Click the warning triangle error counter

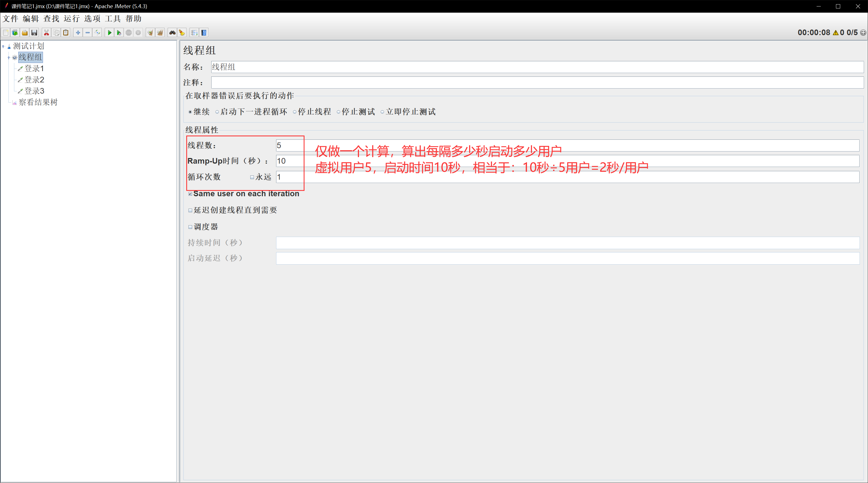[836, 33]
